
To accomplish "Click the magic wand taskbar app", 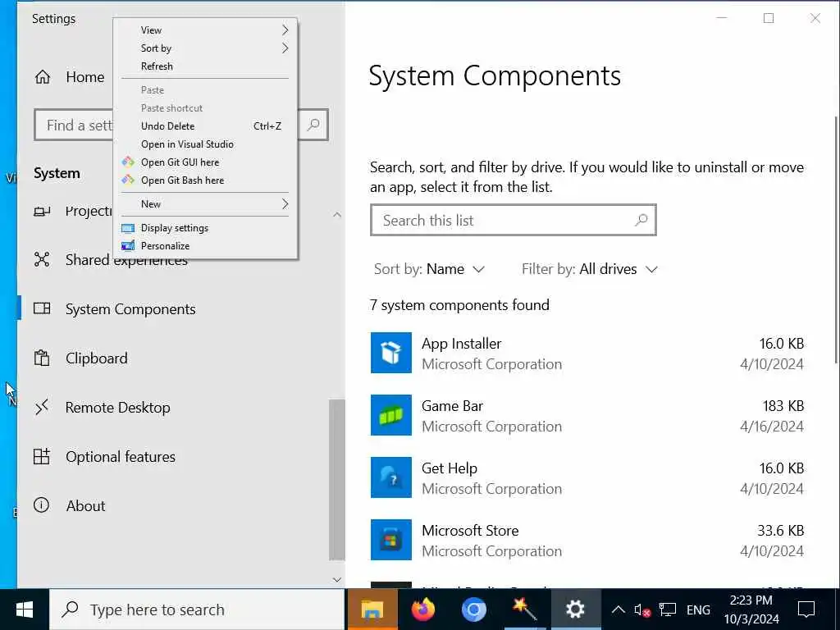I will point(524,609).
